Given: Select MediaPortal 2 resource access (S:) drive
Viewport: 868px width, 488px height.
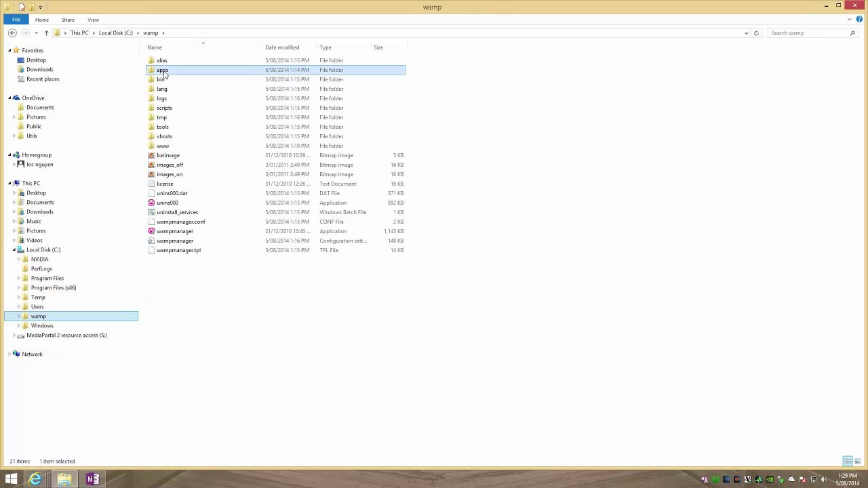Looking at the screenshot, I should (x=66, y=335).
